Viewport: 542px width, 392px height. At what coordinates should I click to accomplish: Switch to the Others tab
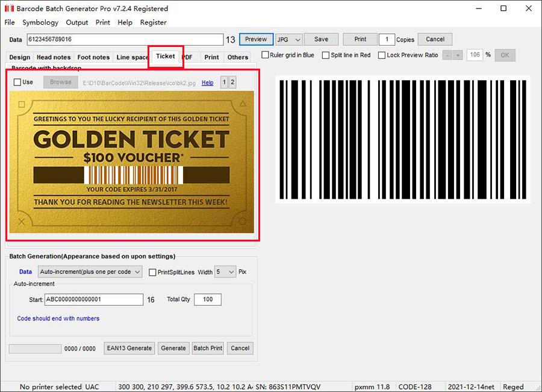point(238,57)
